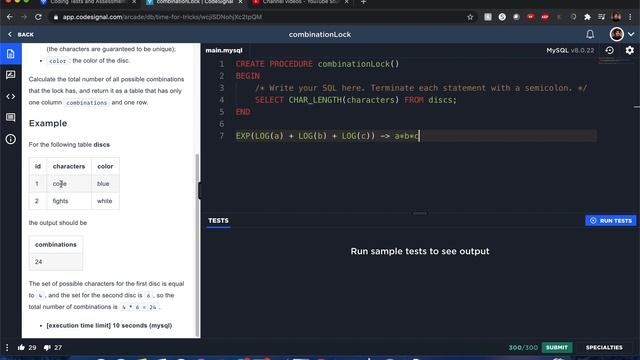Click the 'blue' color cell
This screenshot has height=360, width=640.
click(x=103, y=184)
